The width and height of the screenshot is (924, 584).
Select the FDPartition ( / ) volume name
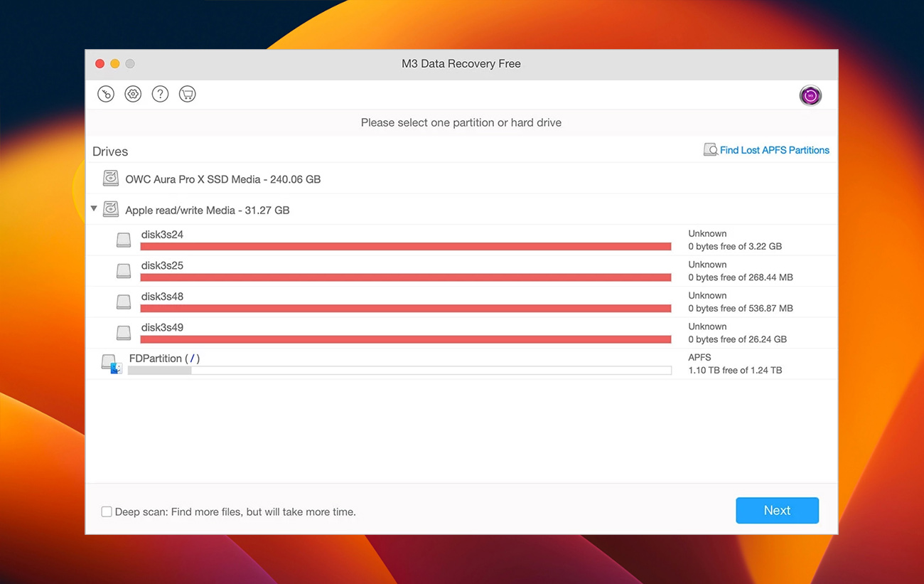(x=164, y=359)
